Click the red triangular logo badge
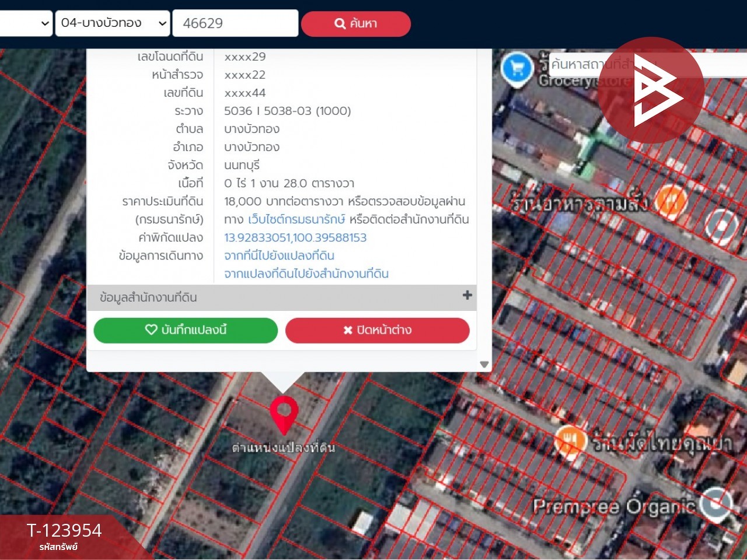The width and height of the screenshot is (747, 560). (651, 90)
